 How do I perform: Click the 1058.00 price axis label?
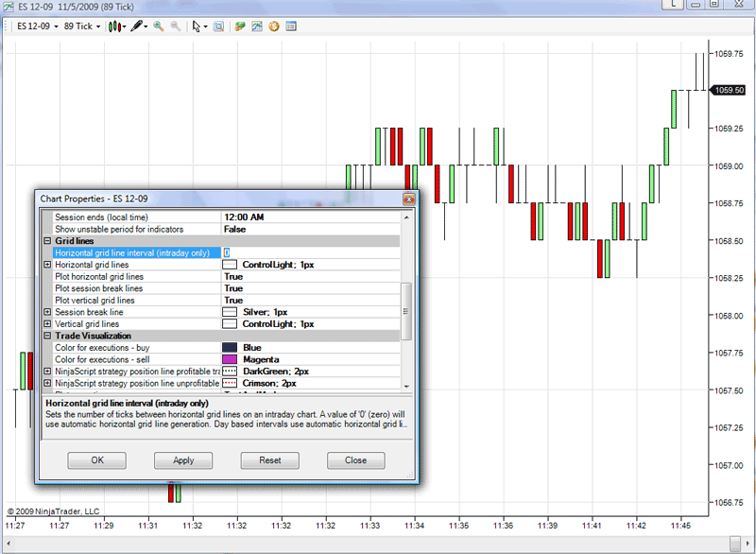coord(729,316)
